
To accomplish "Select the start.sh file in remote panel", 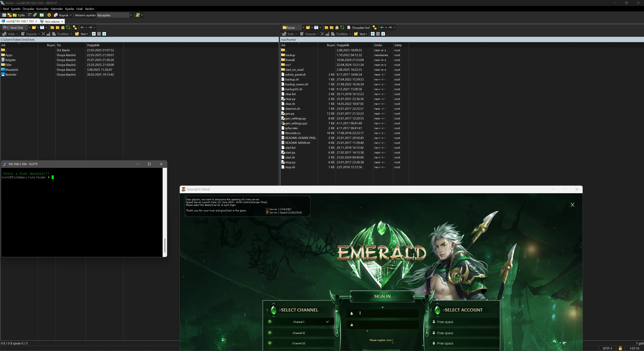I will (290, 157).
